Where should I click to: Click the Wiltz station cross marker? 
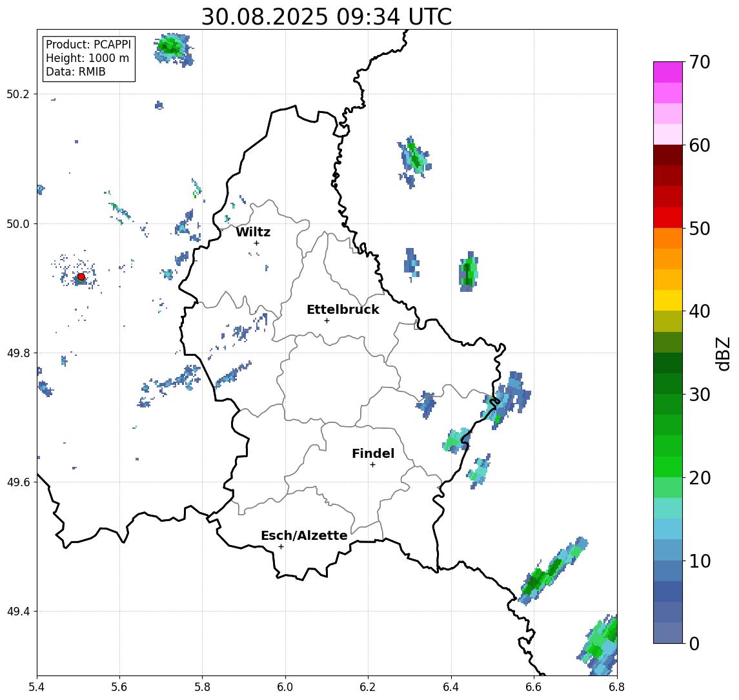pyautogui.click(x=256, y=243)
